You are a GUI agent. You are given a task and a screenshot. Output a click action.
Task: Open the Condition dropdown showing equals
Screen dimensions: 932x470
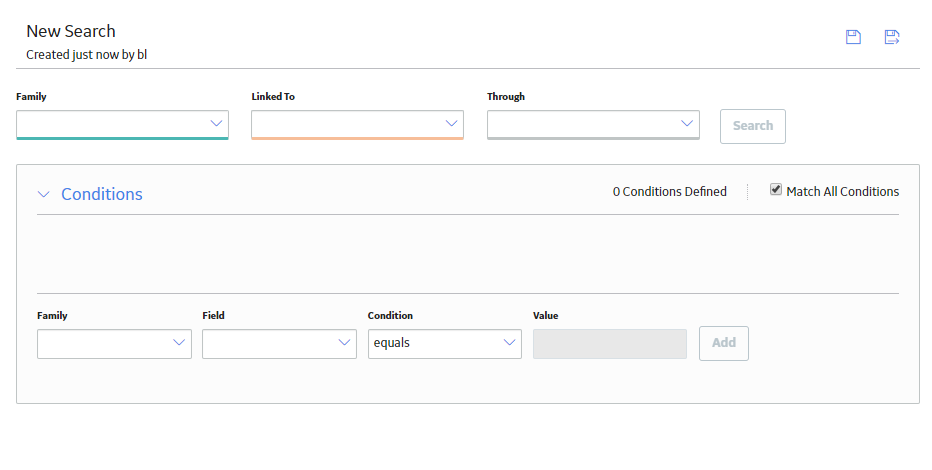(445, 343)
